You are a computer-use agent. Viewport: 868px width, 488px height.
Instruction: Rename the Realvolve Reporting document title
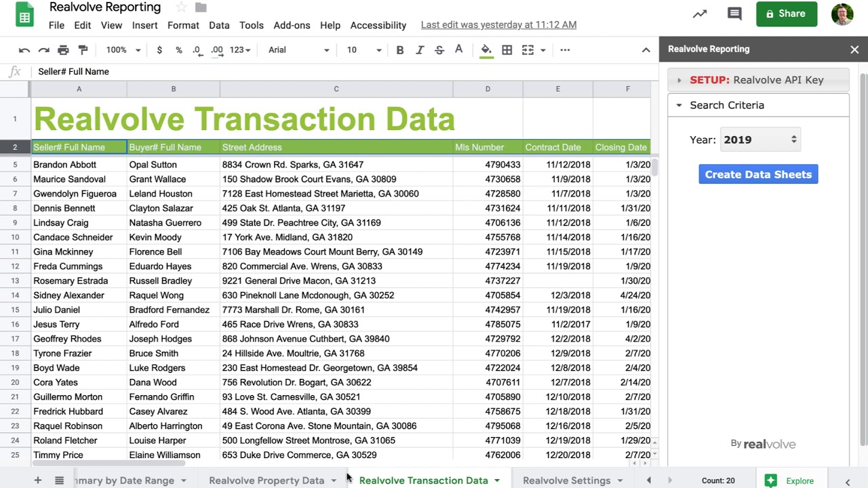(105, 7)
